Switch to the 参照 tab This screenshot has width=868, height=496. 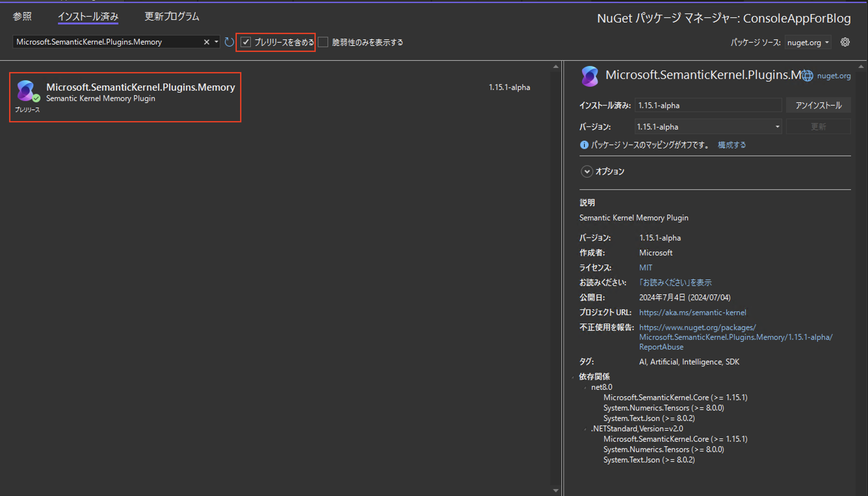[x=22, y=16]
